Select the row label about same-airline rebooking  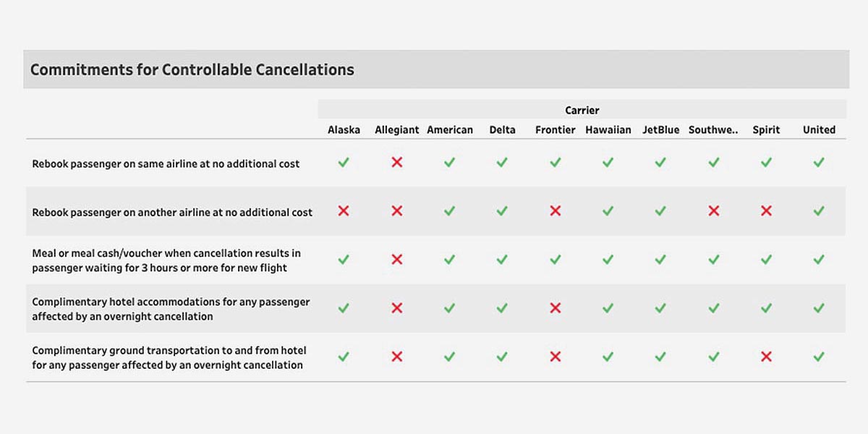pos(166,164)
